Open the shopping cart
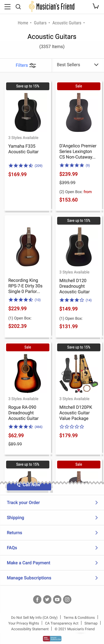Screen dimensions: 104x644 pos(95,6)
